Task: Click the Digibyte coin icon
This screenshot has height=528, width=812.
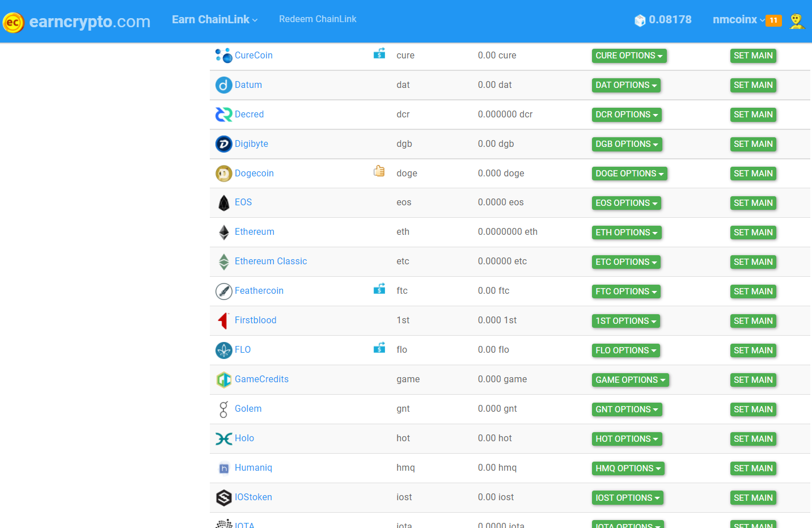Action: coord(224,144)
